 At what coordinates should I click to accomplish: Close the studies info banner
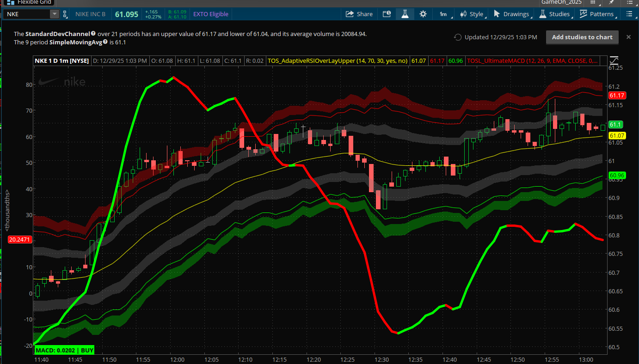click(x=628, y=37)
